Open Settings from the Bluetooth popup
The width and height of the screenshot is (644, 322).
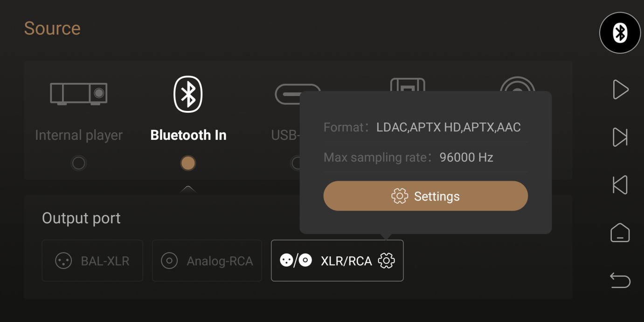pyautogui.click(x=425, y=196)
